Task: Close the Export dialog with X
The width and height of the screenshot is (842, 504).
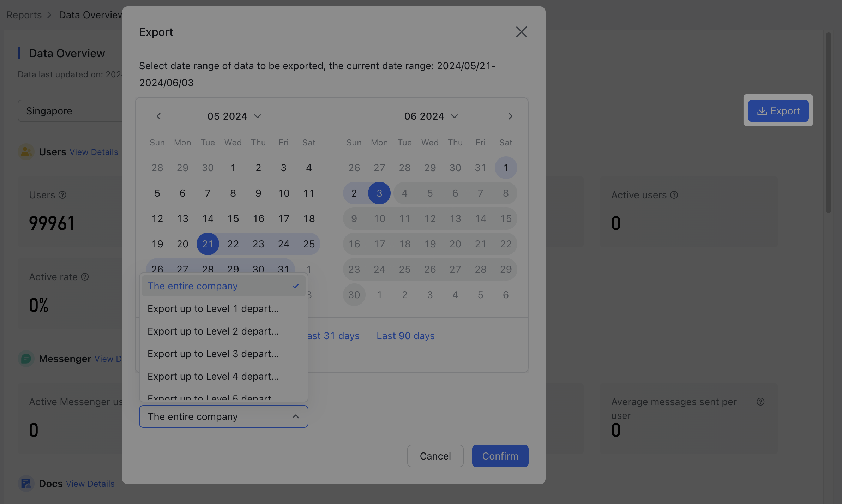Action: tap(521, 32)
